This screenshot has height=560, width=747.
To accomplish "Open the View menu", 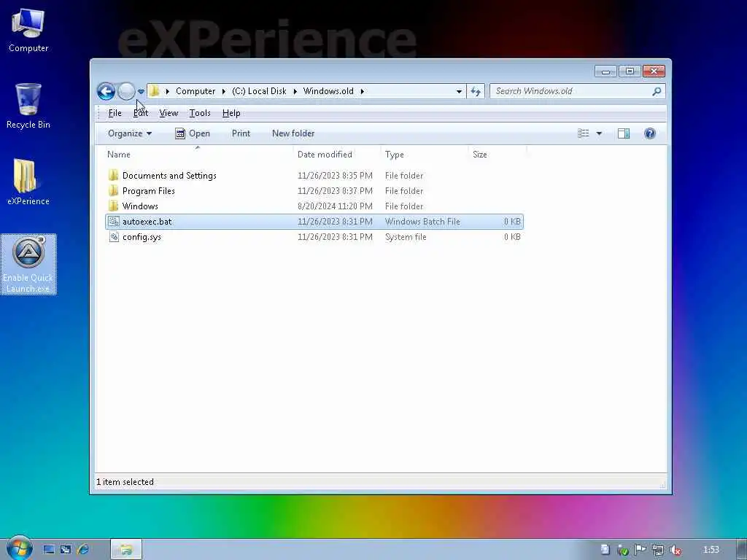I will coord(169,113).
